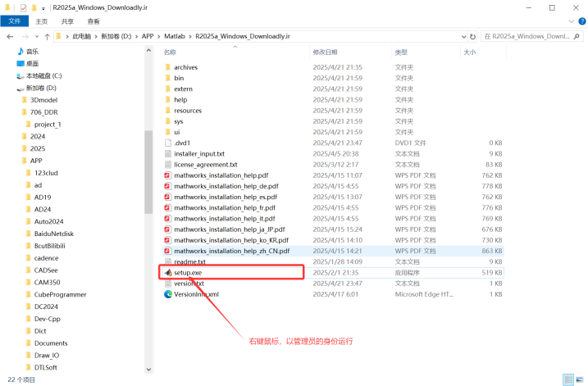588x386 pixels.
Task: Open 本地磁盘 (C:) in navigation pane
Action: point(43,75)
